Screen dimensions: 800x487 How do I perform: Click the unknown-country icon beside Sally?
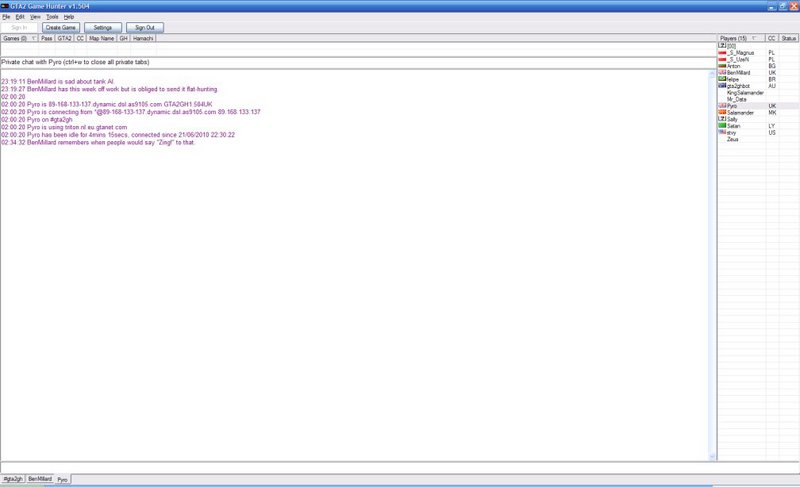pos(722,119)
